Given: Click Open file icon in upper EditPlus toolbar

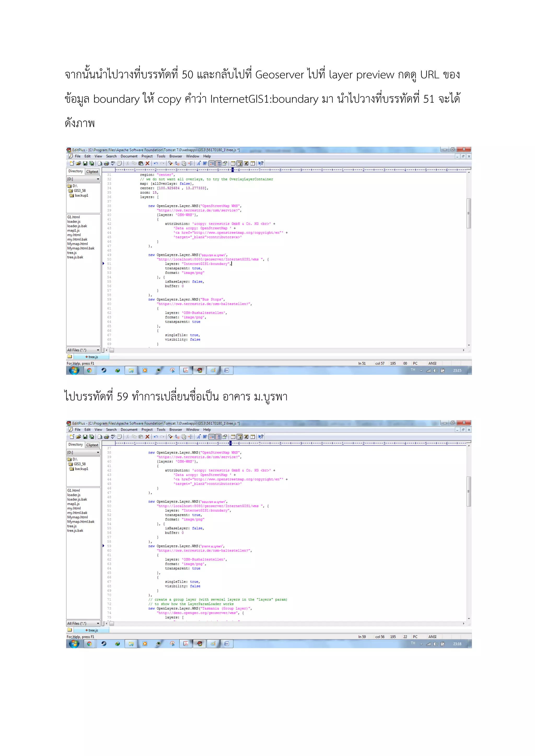Looking at the screenshot, I should click(78, 163).
